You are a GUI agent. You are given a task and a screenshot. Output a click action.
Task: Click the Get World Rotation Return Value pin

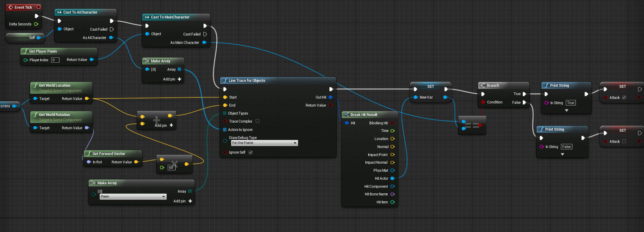tap(87, 128)
